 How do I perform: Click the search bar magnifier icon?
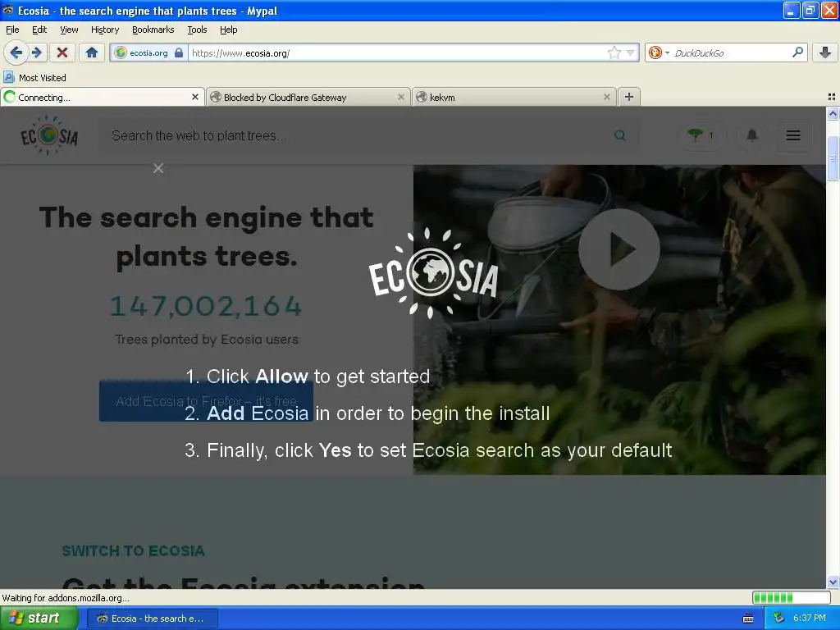point(797,52)
